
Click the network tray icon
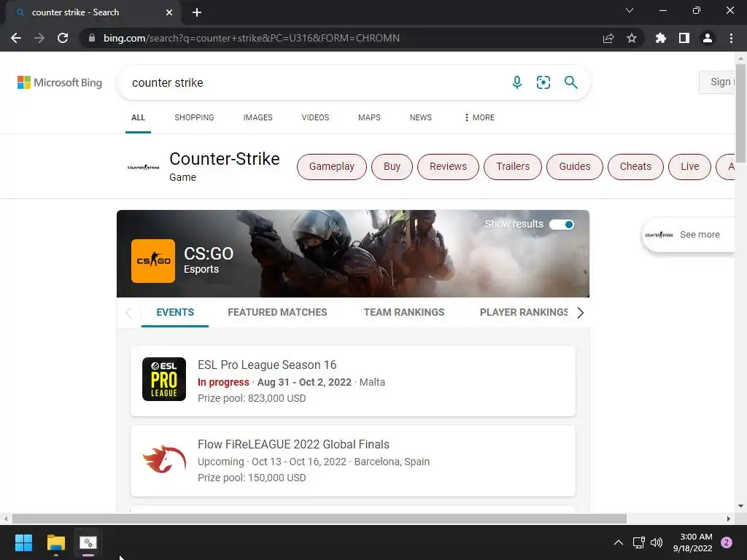pos(638,542)
